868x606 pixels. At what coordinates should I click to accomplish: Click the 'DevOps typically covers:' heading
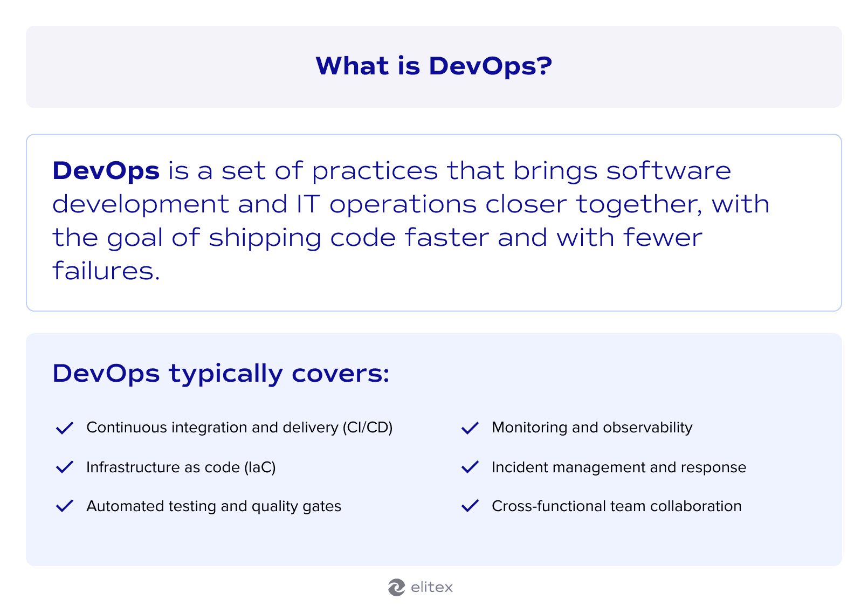tap(221, 374)
